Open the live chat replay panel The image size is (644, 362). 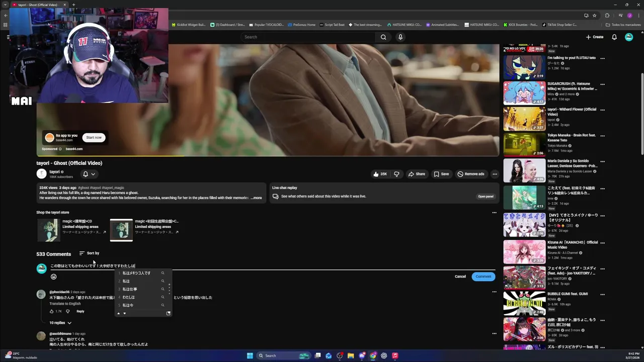click(486, 197)
